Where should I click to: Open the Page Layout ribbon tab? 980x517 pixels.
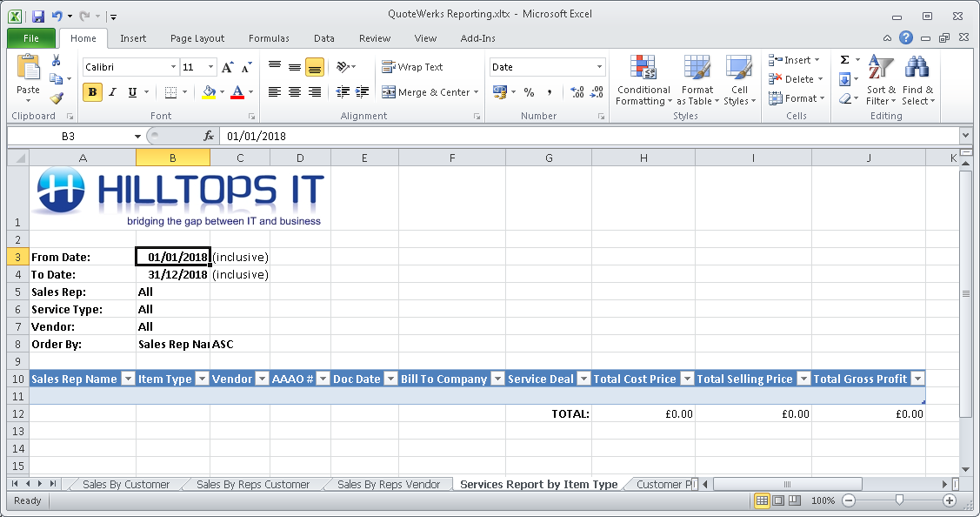(197, 38)
